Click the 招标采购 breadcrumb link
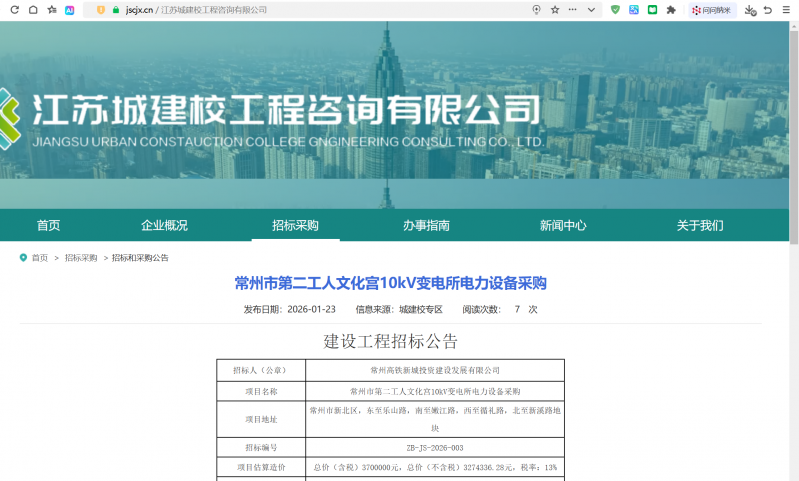 pyautogui.click(x=81, y=258)
